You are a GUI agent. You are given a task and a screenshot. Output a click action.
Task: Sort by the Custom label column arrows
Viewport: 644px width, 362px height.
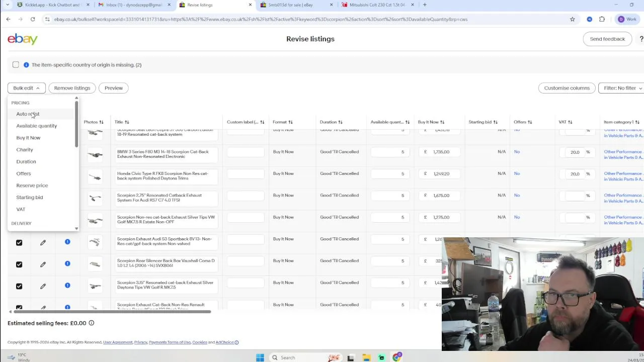coord(262,122)
